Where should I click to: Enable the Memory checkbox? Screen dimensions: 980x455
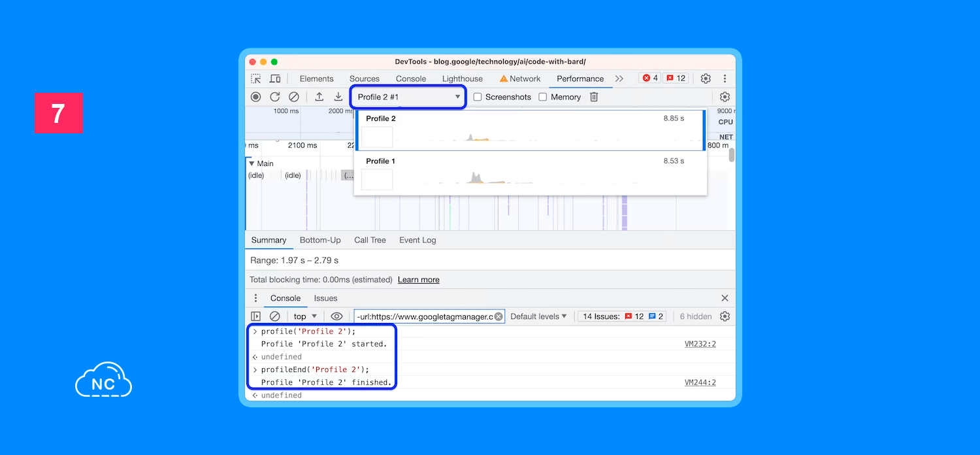click(543, 97)
